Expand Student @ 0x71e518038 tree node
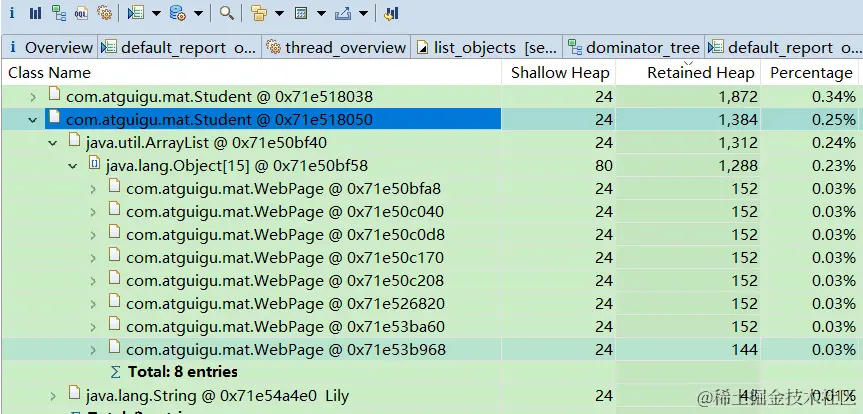 (x=33, y=97)
